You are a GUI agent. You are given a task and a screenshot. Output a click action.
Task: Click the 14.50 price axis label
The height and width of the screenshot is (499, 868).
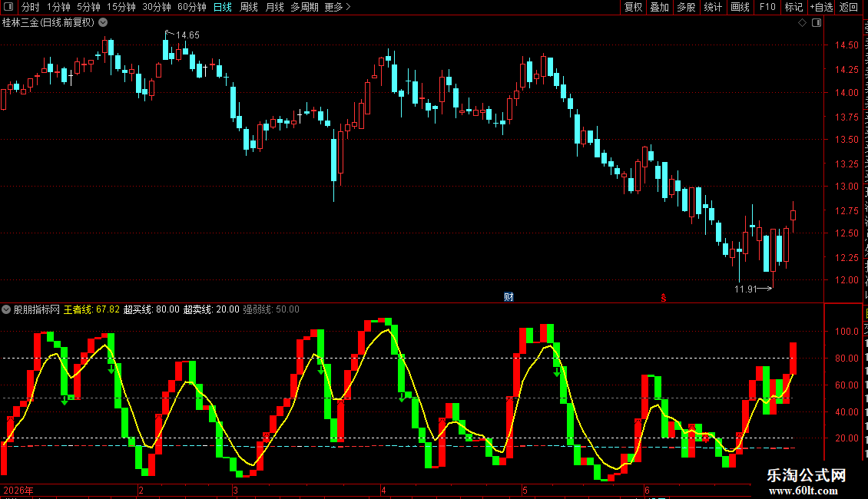[x=846, y=45]
